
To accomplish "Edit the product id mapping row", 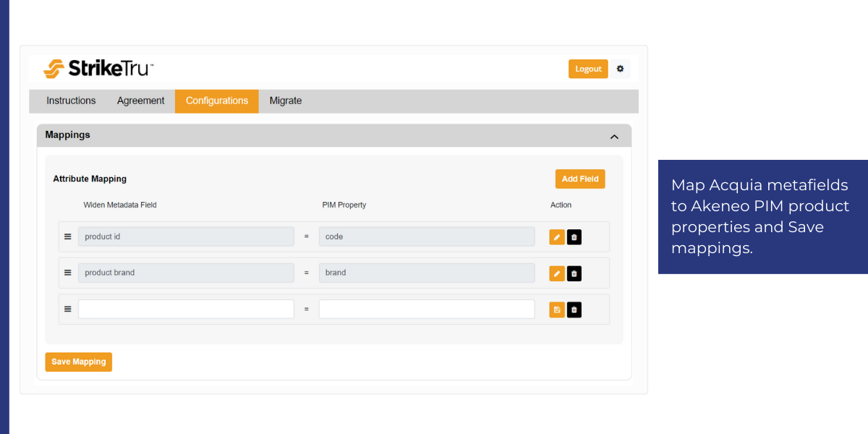I will click(557, 237).
